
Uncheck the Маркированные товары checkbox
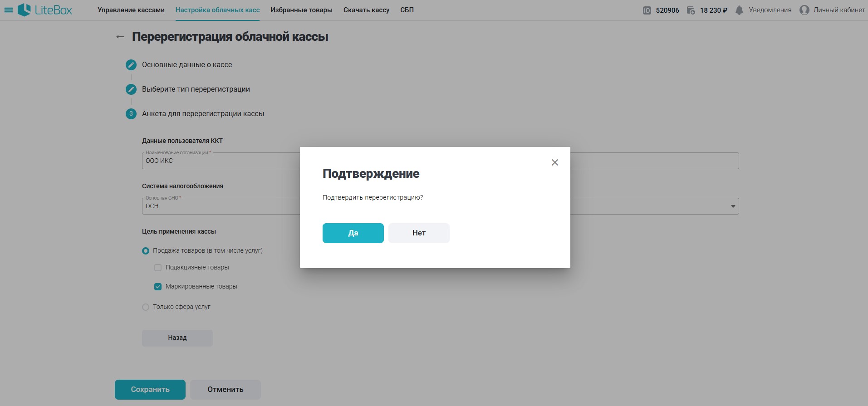click(x=158, y=287)
